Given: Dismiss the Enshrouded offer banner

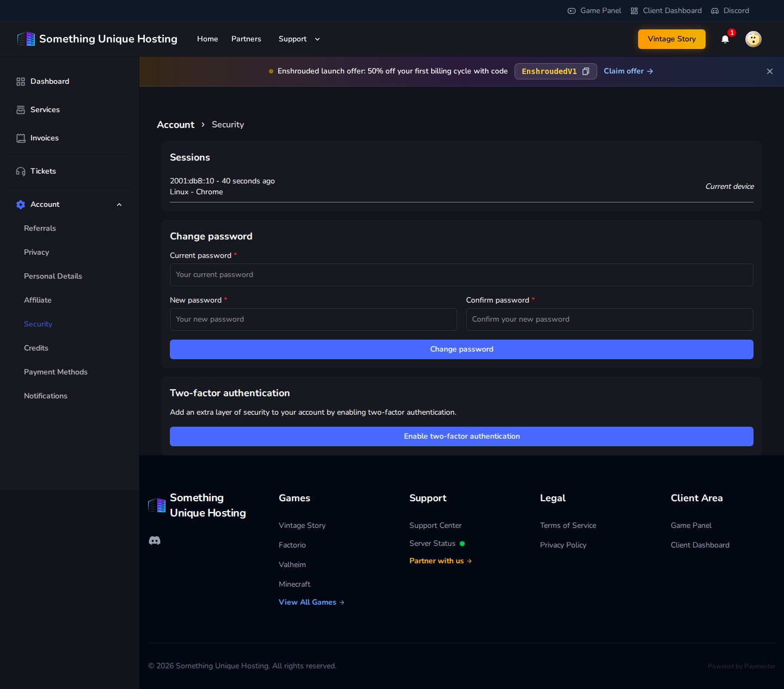Looking at the screenshot, I should (x=770, y=71).
